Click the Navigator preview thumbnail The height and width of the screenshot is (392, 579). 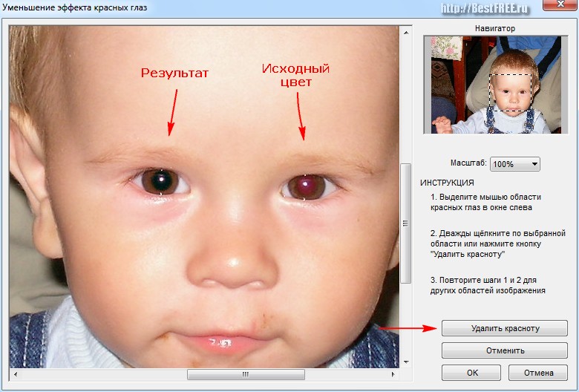pyautogui.click(x=496, y=85)
